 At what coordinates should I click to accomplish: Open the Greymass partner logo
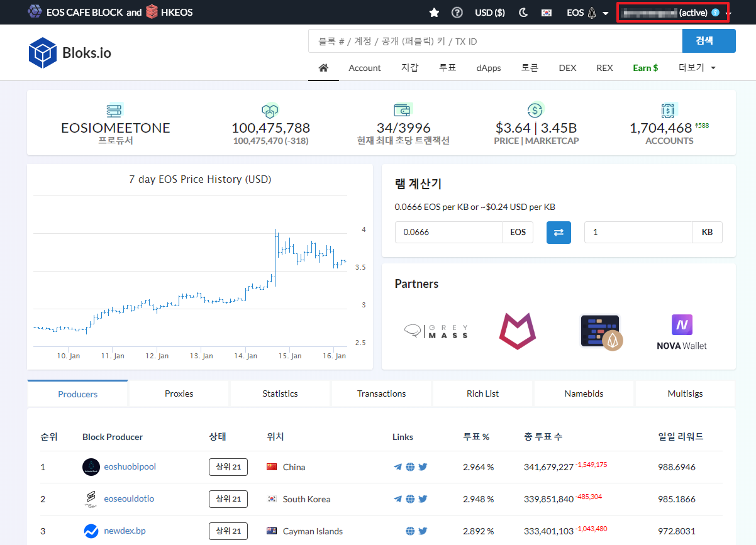[436, 332]
